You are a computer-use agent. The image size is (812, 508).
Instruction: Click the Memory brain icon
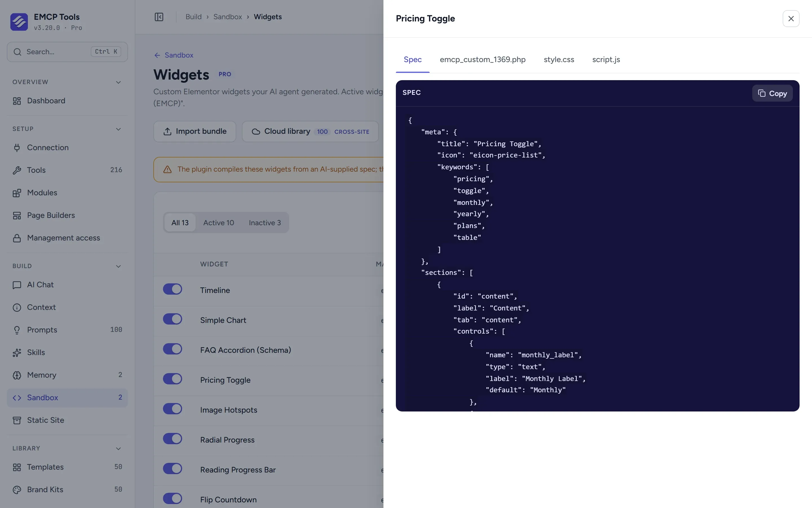[17, 375]
